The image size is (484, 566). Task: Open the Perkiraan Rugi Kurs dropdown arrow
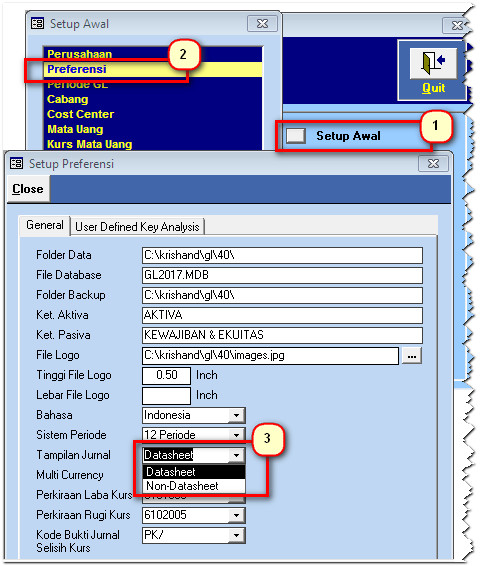point(236,515)
